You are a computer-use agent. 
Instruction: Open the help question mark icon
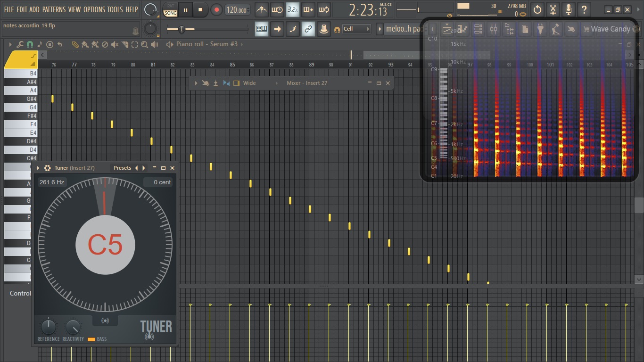(584, 9)
